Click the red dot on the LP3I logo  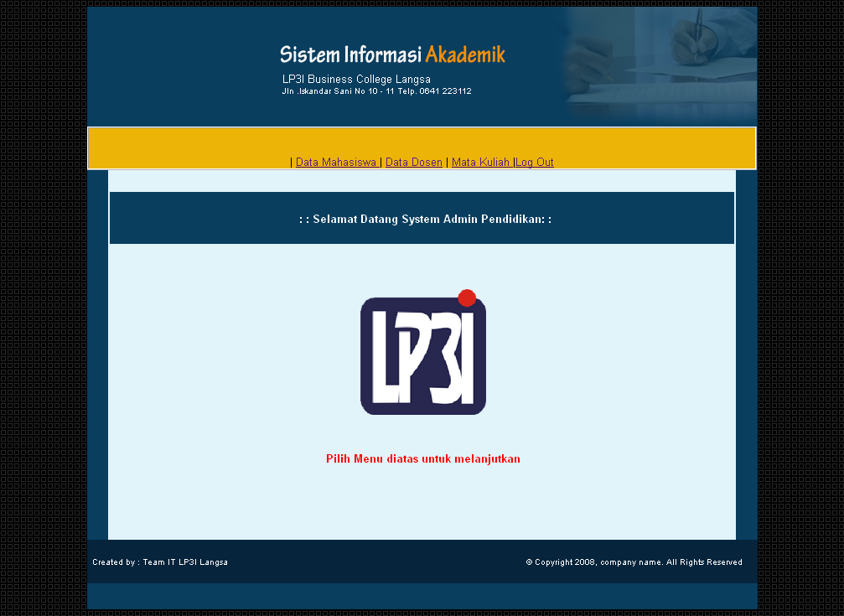point(467,297)
